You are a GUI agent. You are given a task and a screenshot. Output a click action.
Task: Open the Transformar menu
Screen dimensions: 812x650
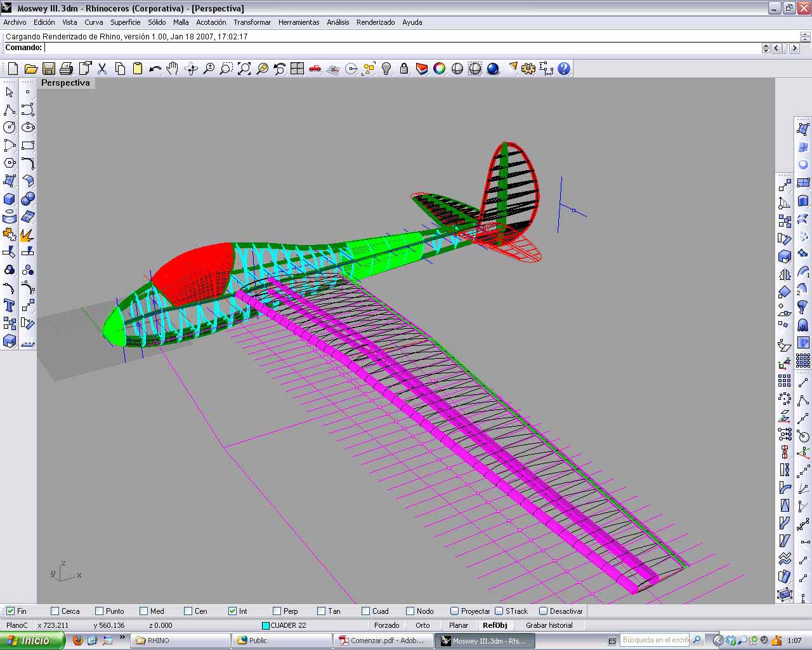point(252,22)
